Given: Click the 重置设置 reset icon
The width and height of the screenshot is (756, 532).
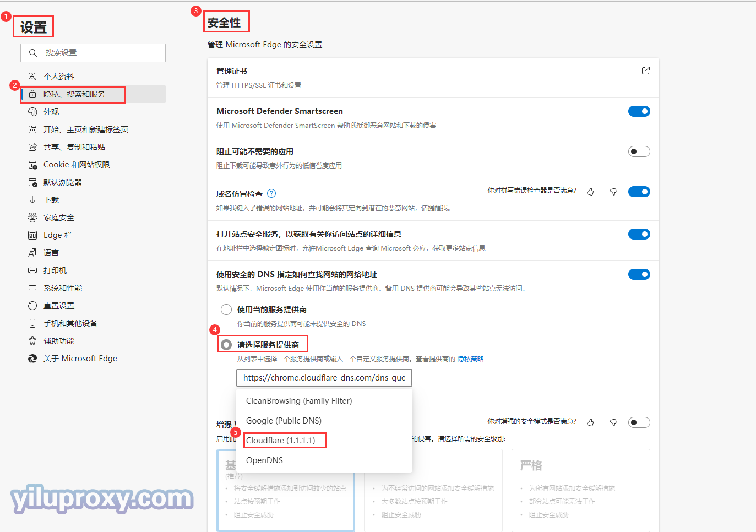Looking at the screenshot, I should (32, 306).
